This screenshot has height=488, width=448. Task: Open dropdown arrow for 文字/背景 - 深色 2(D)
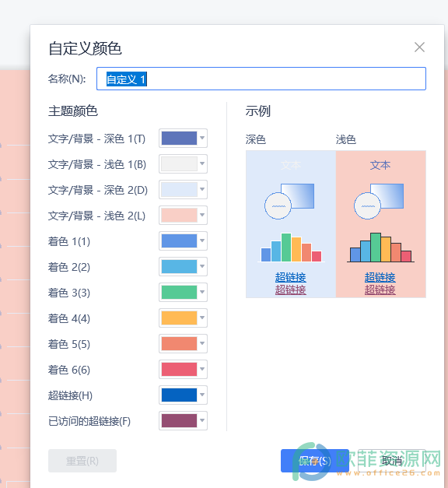[202, 190]
